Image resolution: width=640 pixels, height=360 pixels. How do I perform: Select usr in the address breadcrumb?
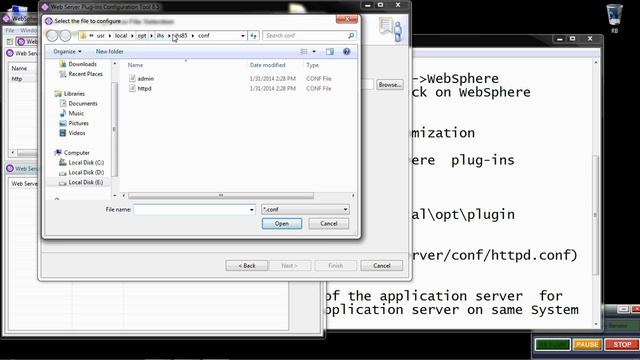(100, 36)
